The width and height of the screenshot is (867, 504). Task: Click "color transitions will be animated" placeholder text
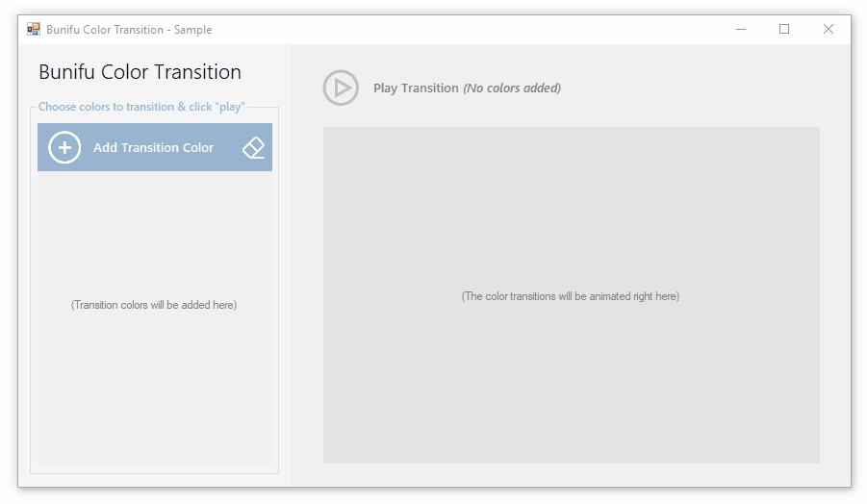click(571, 296)
